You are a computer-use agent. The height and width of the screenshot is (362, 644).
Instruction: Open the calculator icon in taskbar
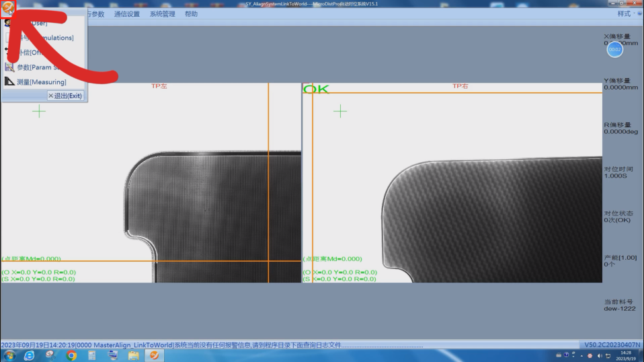pyautogui.click(x=92, y=355)
